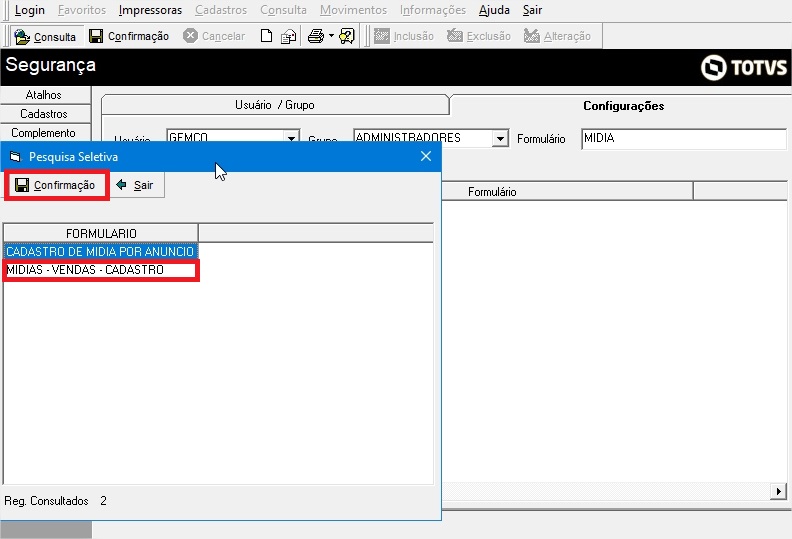Open the Cadastros menu in menu bar
The width and height of the screenshot is (792, 539).
tap(221, 10)
